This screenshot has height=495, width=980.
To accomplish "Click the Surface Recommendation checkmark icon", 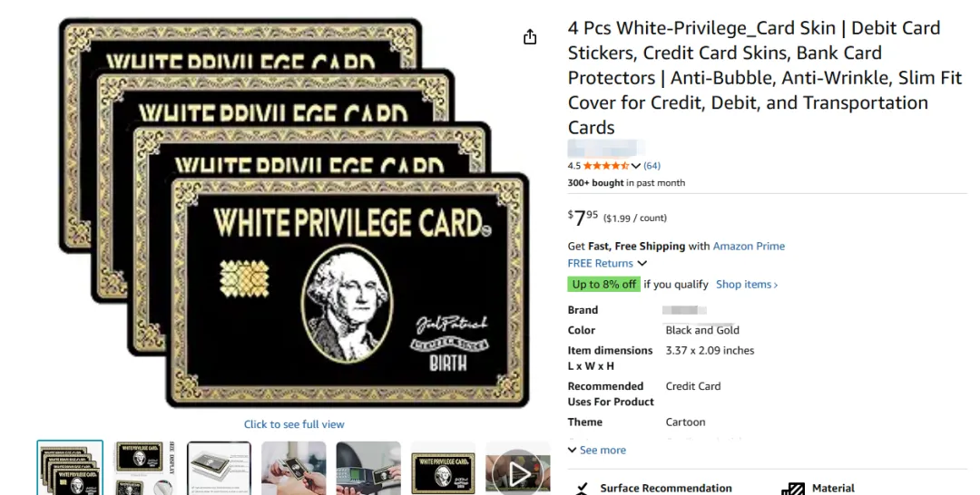I will click(x=582, y=488).
